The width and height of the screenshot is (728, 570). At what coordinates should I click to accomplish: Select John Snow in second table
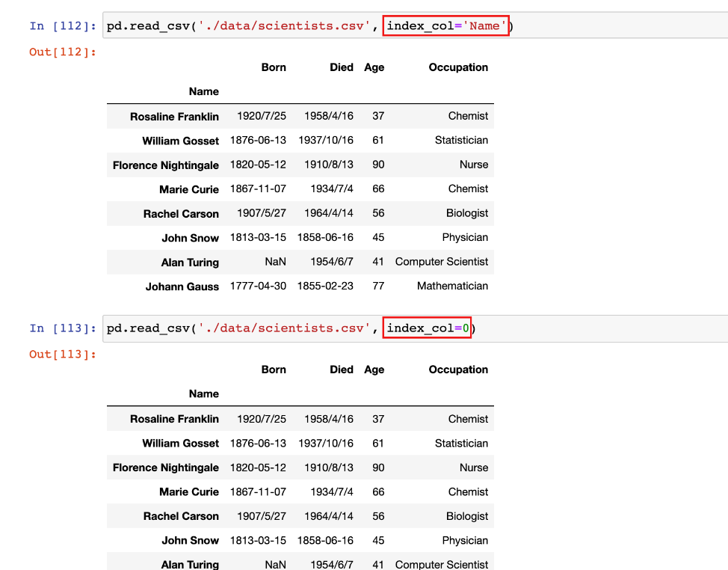(191, 540)
